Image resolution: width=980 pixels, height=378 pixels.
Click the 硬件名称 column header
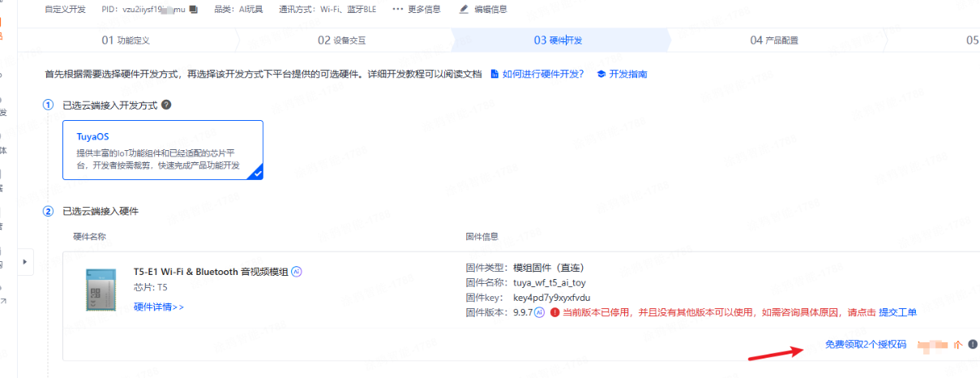89,237
